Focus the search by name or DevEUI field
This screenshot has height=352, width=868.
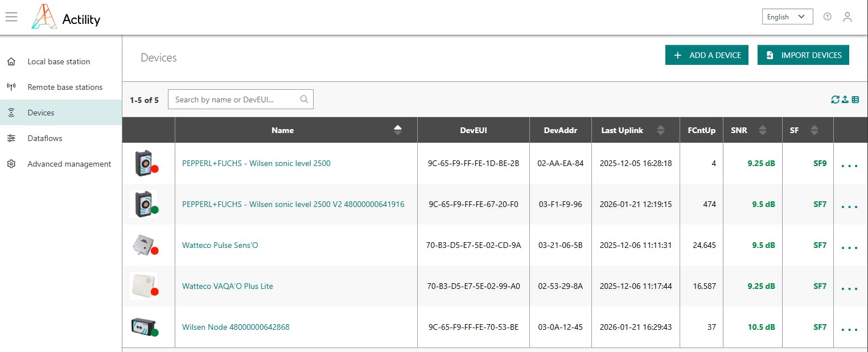click(x=235, y=100)
